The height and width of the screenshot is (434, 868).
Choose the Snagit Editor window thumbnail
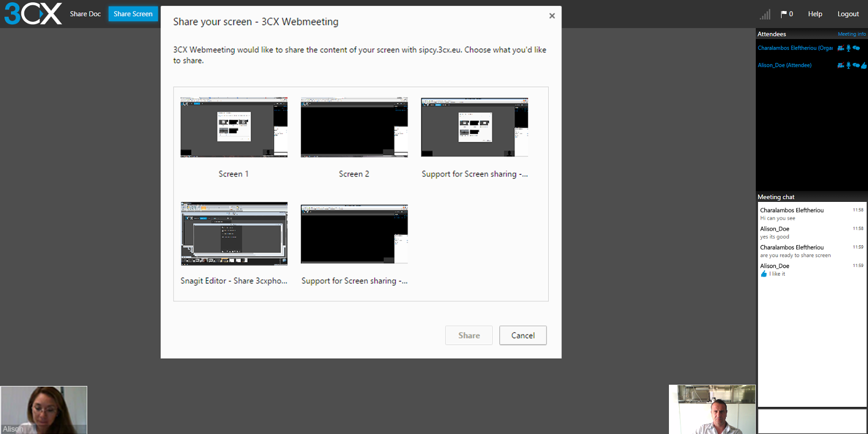[234, 234]
